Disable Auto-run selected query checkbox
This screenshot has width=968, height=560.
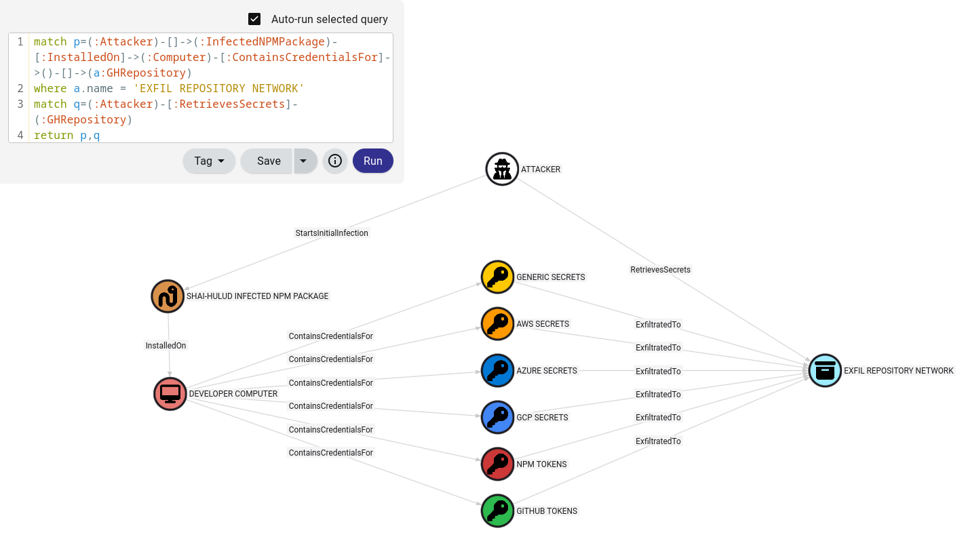point(254,19)
